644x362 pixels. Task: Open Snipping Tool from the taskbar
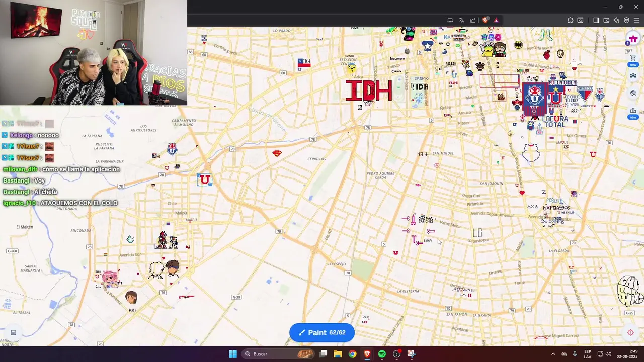point(411,354)
